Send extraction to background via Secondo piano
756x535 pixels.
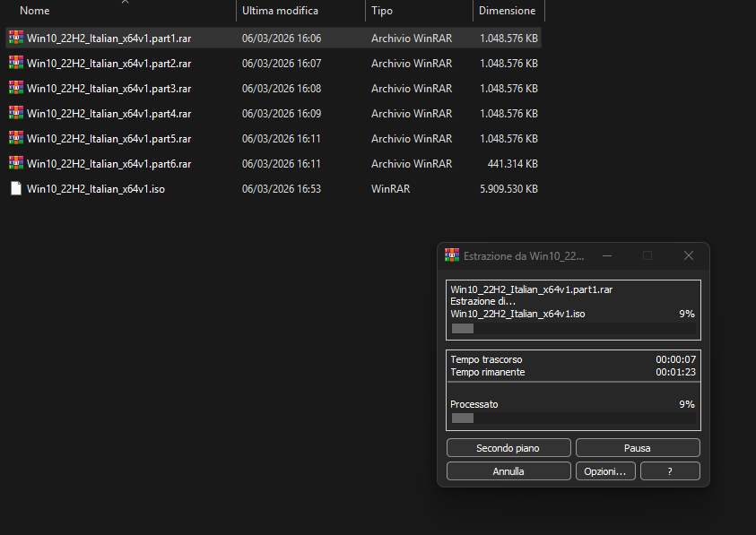pyautogui.click(x=508, y=447)
